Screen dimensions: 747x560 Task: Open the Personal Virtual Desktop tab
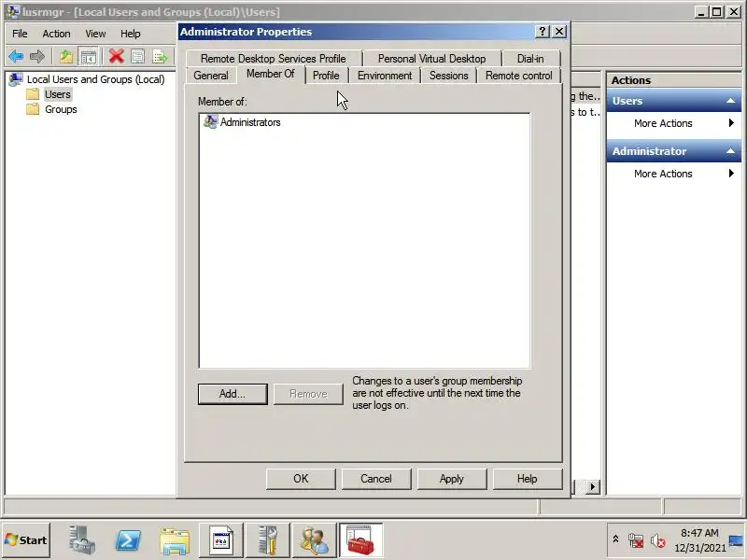point(431,59)
